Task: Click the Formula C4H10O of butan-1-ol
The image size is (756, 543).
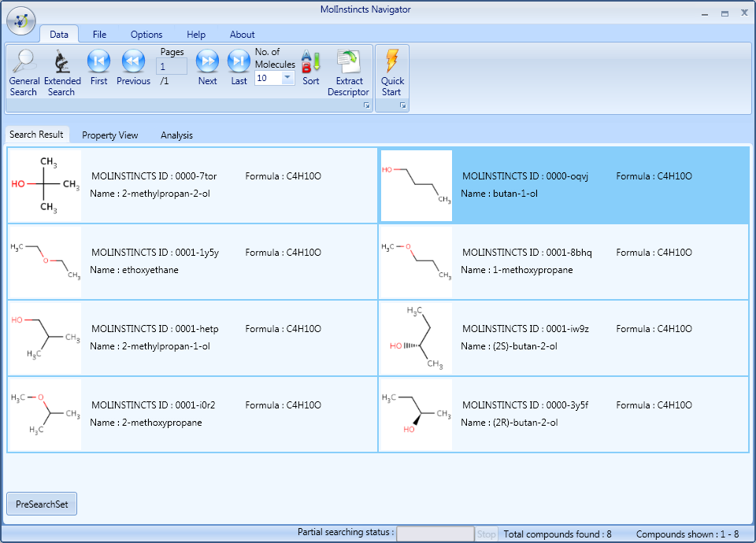Action: click(654, 175)
